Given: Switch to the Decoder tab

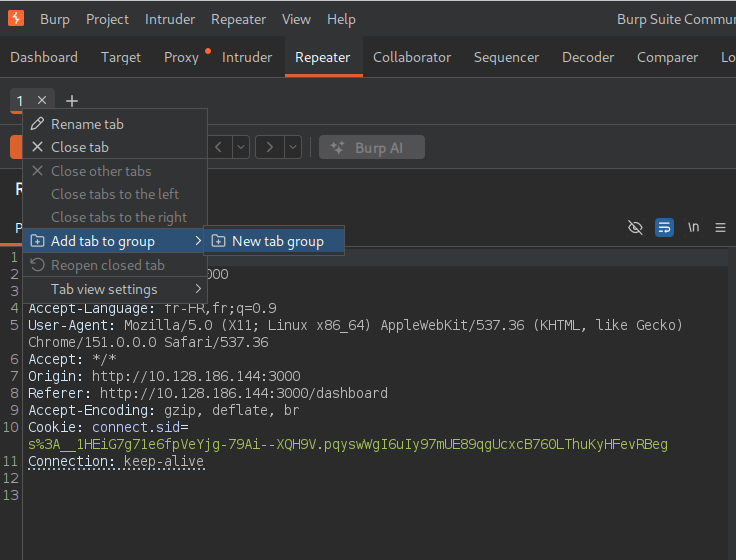Looking at the screenshot, I should pos(588,57).
